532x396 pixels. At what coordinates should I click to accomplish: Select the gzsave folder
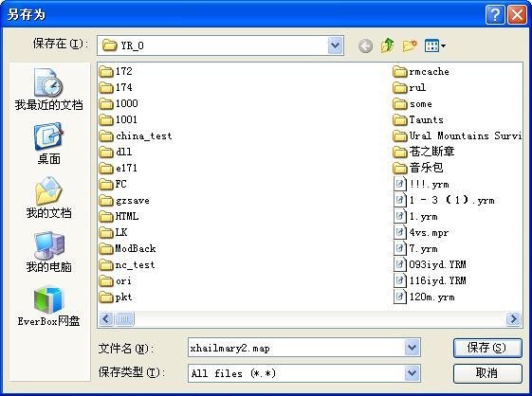pyautogui.click(x=124, y=201)
